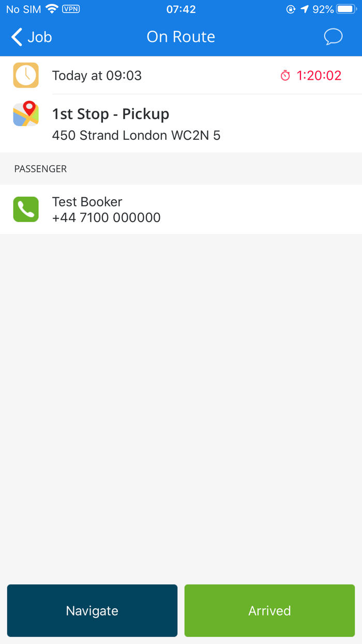The width and height of the screenshot is (362, 644).
Task: Tap the chat bubble icon
Action: [333, 37]
